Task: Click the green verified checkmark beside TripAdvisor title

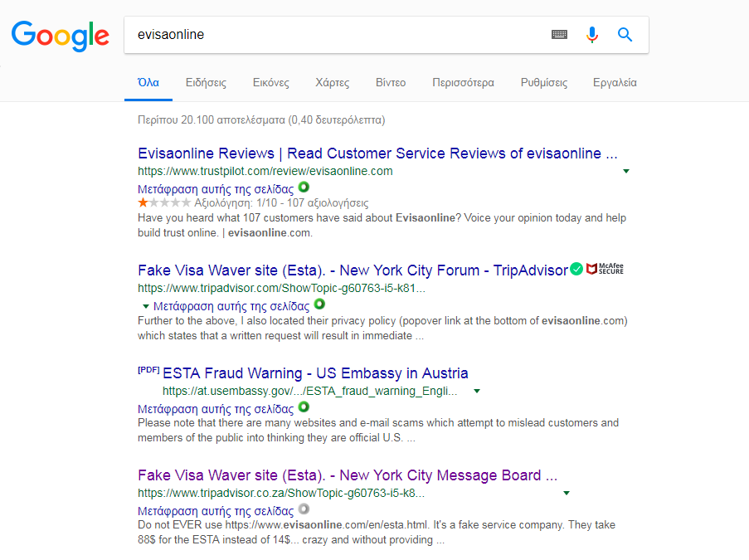Action: 576,269
